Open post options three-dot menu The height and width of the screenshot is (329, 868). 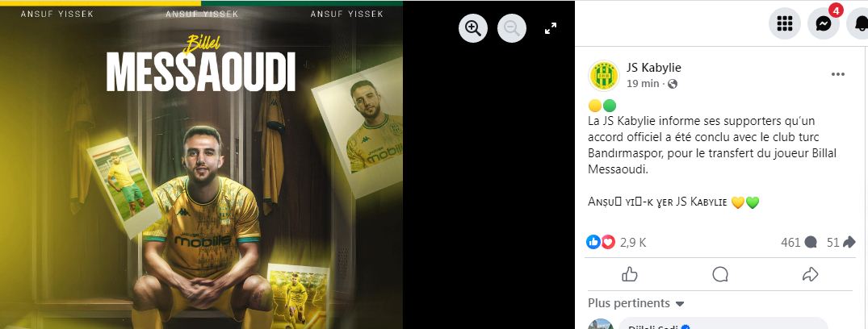pyautogui.click(x=838, y=74)
